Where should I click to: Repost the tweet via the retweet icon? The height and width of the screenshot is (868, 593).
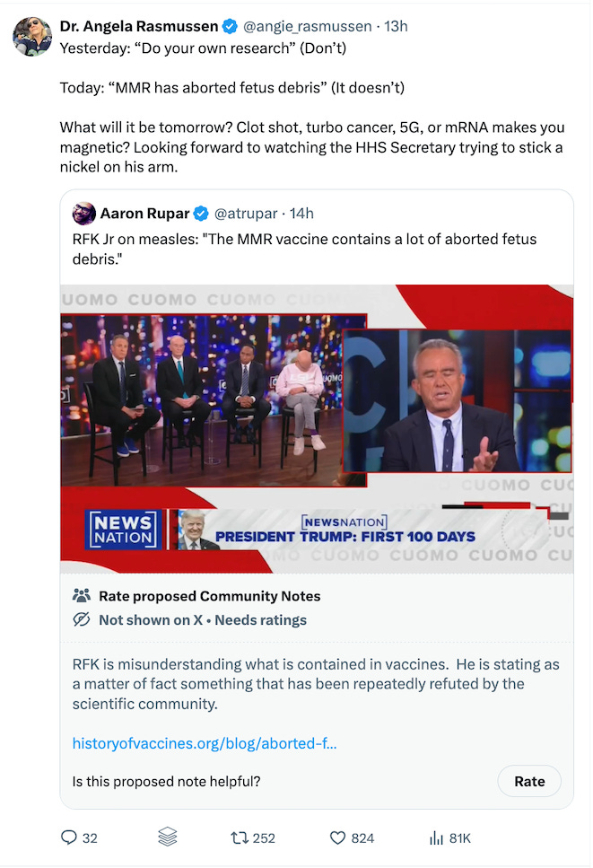tap(240, 838)
